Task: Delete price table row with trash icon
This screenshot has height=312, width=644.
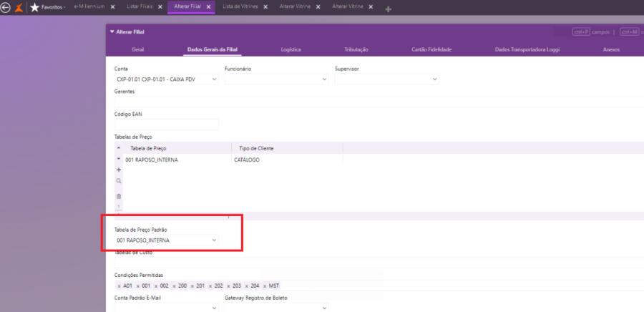Action: point(119,197)
